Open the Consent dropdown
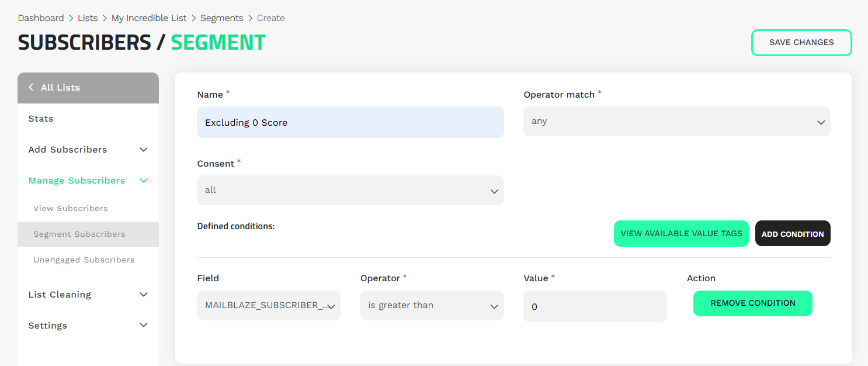Viewport: 868px width, 366px height. coord(350,191)
